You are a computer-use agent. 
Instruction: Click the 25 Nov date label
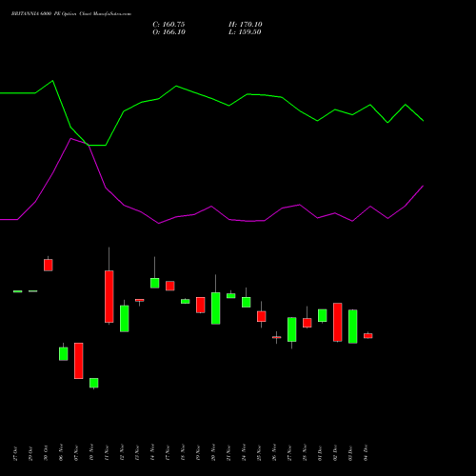tap(259, 452)
